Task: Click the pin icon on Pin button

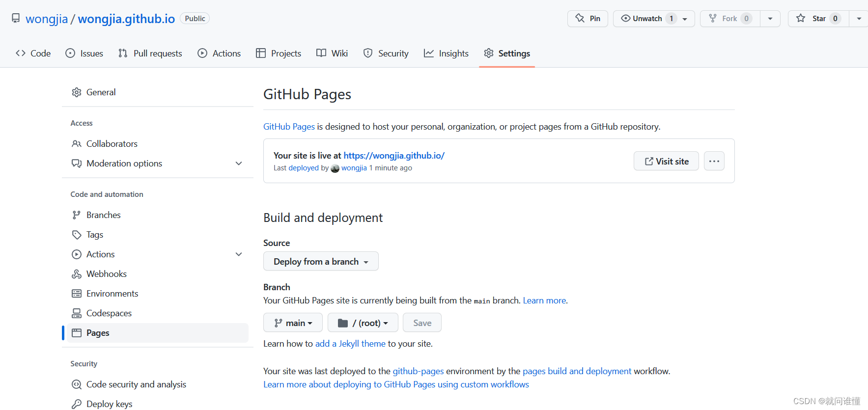Action: click(x=580, y=18)
